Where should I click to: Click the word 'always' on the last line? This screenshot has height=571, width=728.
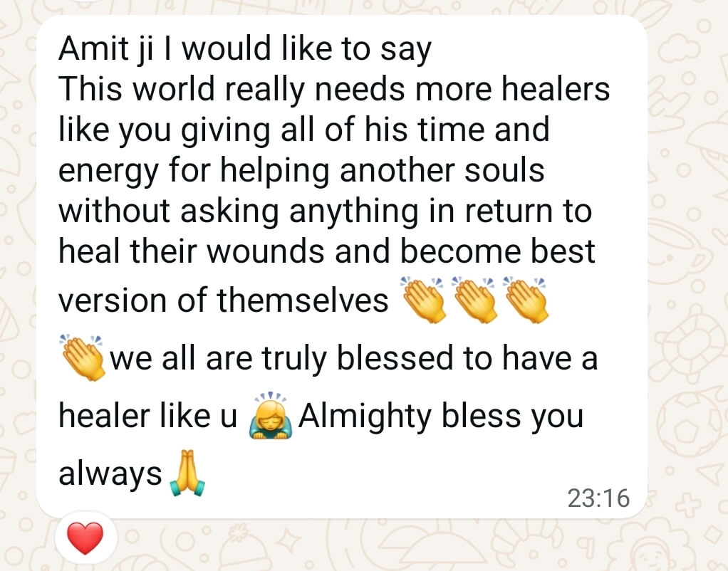click(x=110, y=474)
